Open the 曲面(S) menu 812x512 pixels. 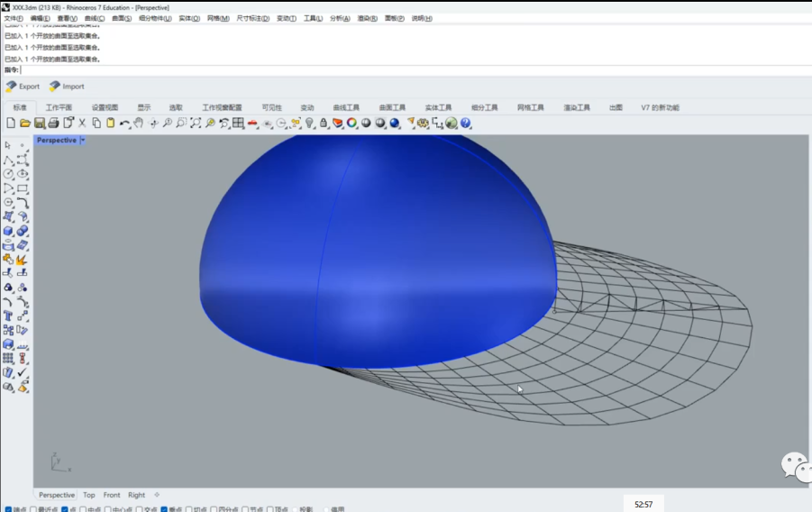(121, 18)
